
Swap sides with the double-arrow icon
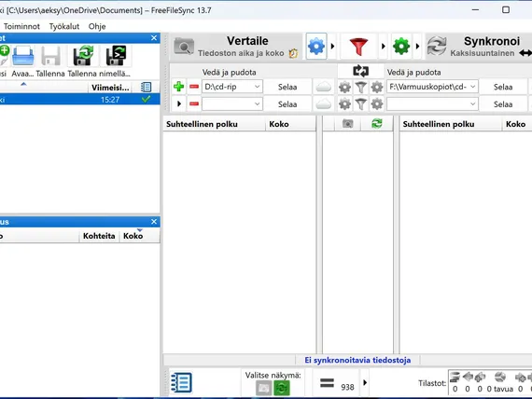click(x=360, y=71)
